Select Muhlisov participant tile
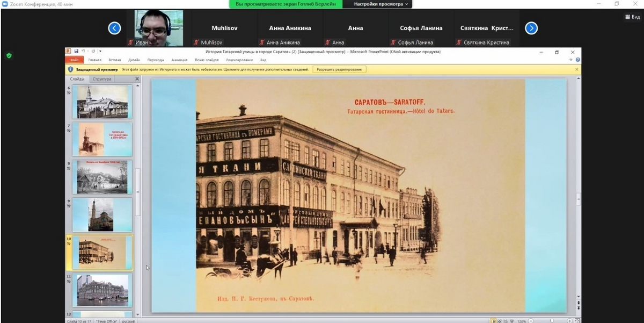The height and width of the screenshot is (323, 644). coord(224,28)
